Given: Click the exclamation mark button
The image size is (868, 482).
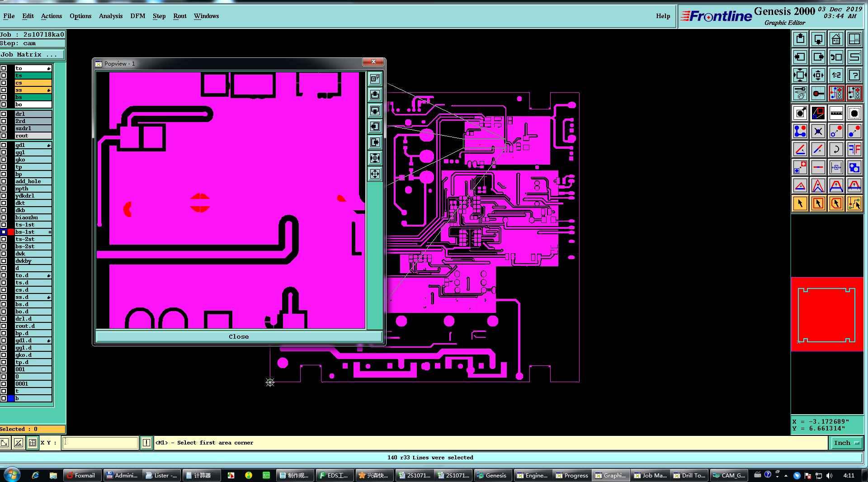Looking at the screenshot, I should [x=146, y=443].
